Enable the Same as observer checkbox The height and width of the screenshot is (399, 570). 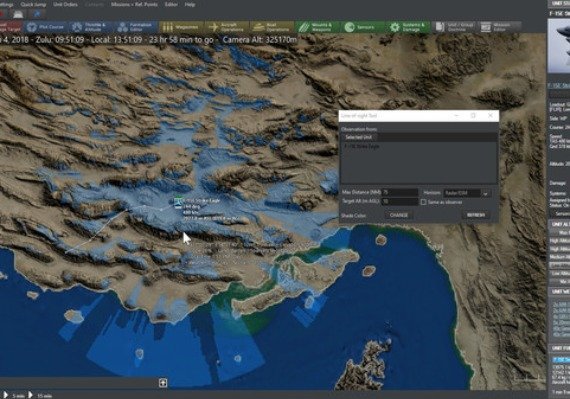(424, 202)
